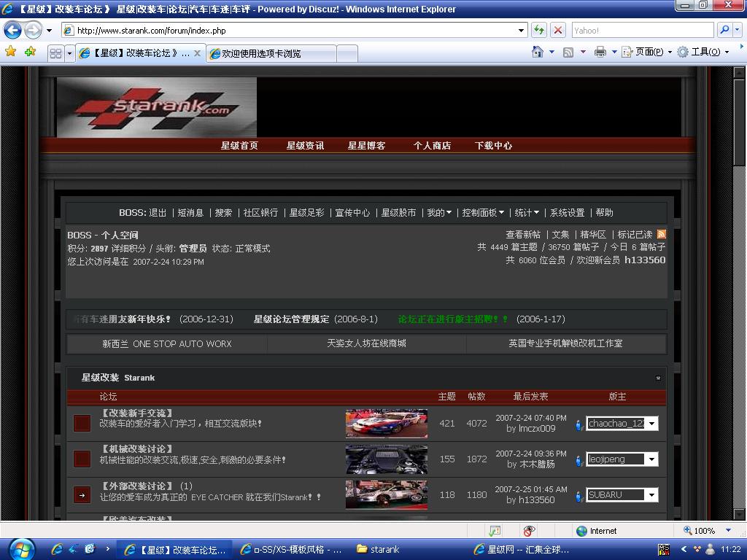Open the 我的 dropdown menu
This screenshot has height=560, width=747.
[x=438, y=213]
